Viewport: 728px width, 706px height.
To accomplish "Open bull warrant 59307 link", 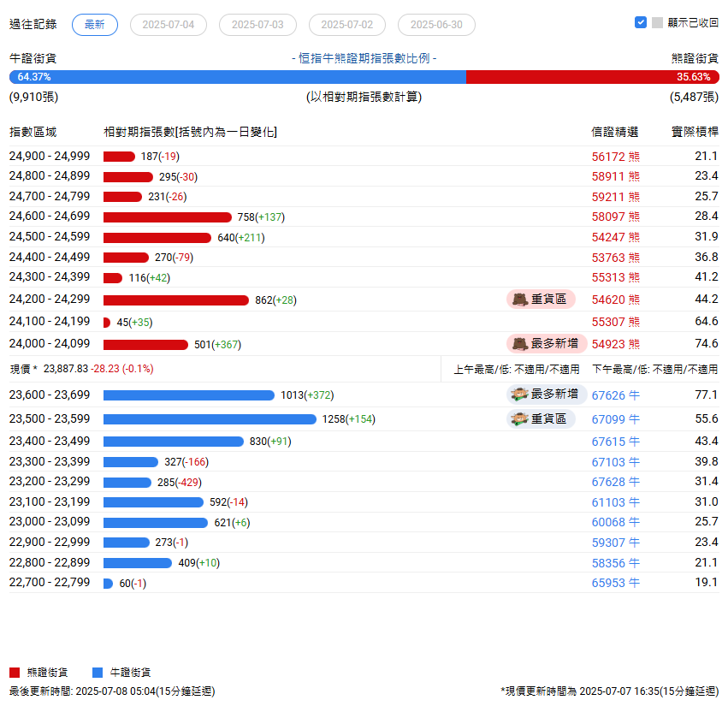I will click(615, 543).
